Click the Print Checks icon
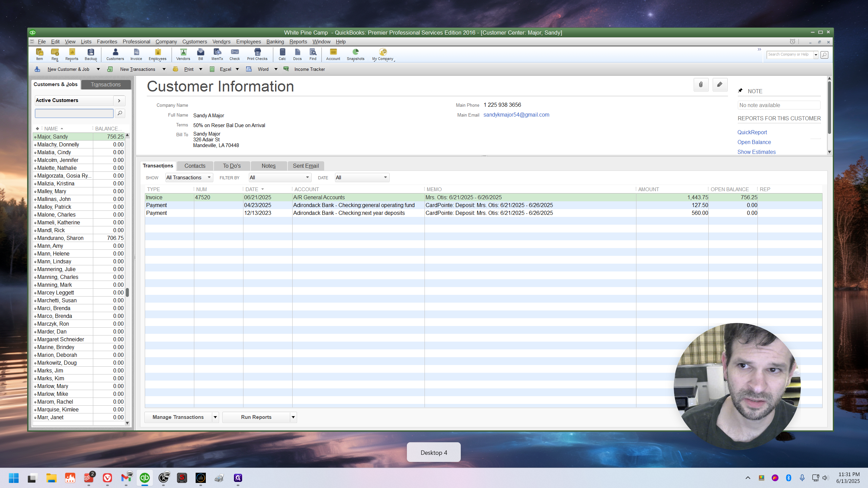This screenshot has height=488, width=868. (257, 54)
